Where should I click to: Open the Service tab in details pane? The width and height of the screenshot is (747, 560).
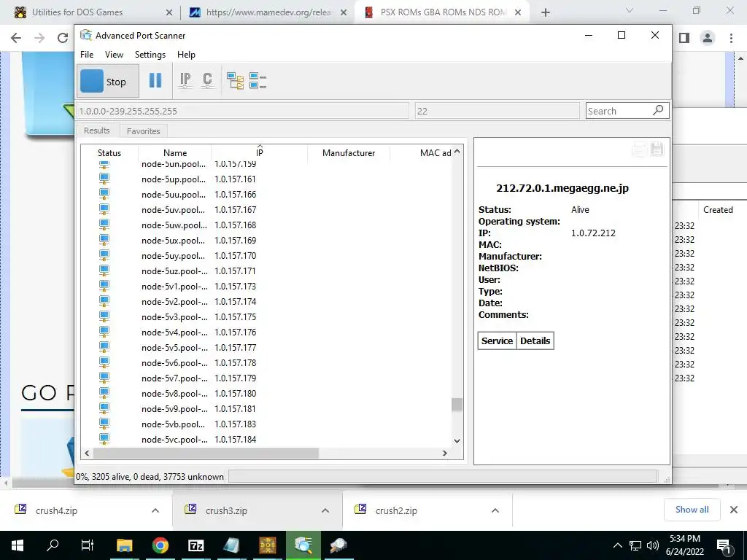coord(497,341)
